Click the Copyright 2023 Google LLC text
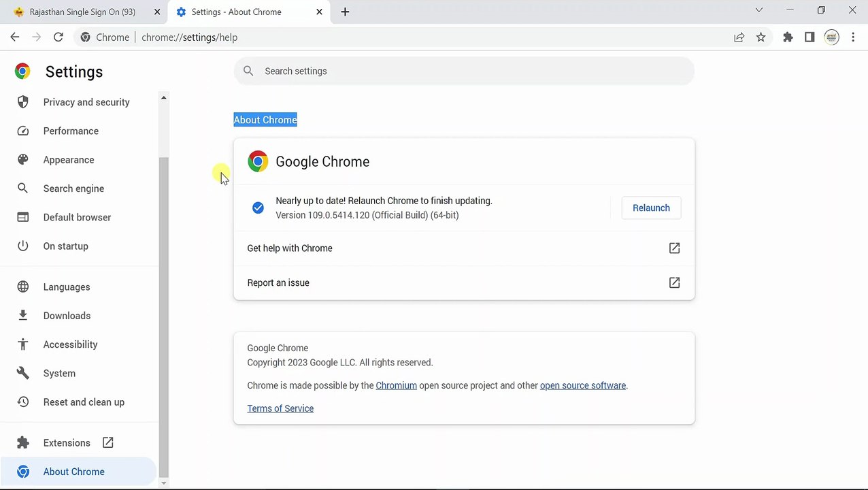 pyautogui.click(x=340, y=363)
